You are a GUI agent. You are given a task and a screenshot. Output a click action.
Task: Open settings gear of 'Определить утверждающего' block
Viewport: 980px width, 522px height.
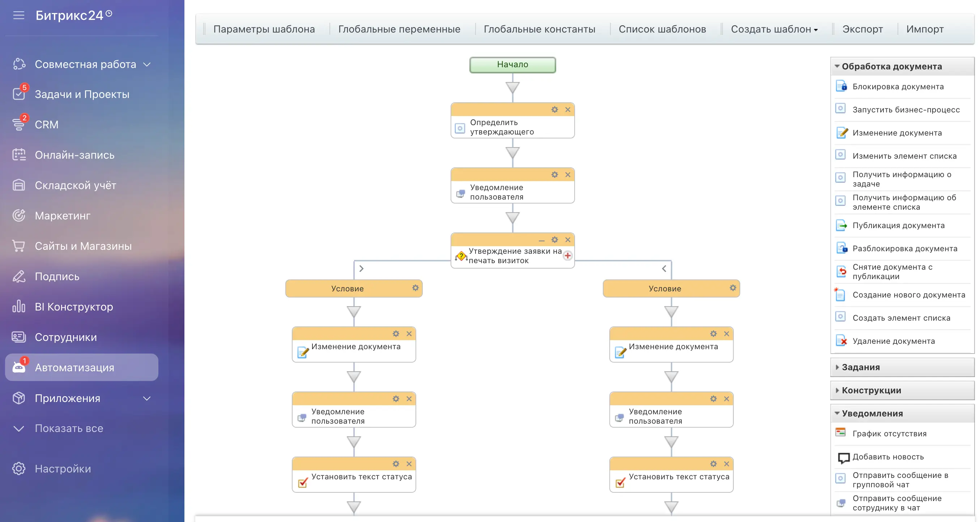(x=554, y=110)
